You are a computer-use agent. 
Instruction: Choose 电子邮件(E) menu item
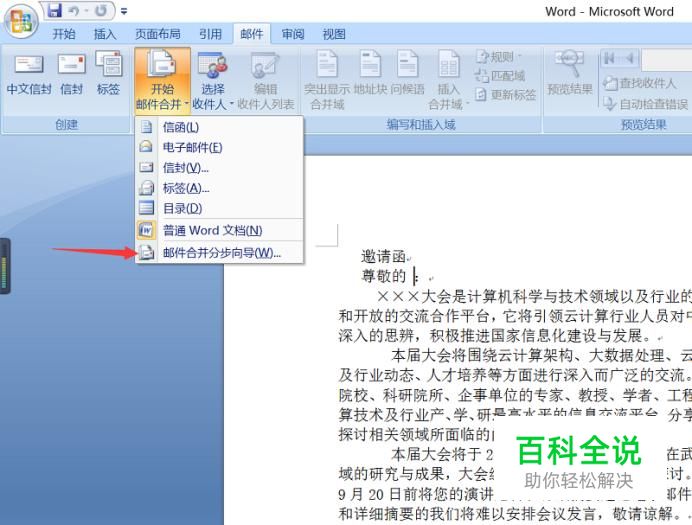(x=219, y=147)
